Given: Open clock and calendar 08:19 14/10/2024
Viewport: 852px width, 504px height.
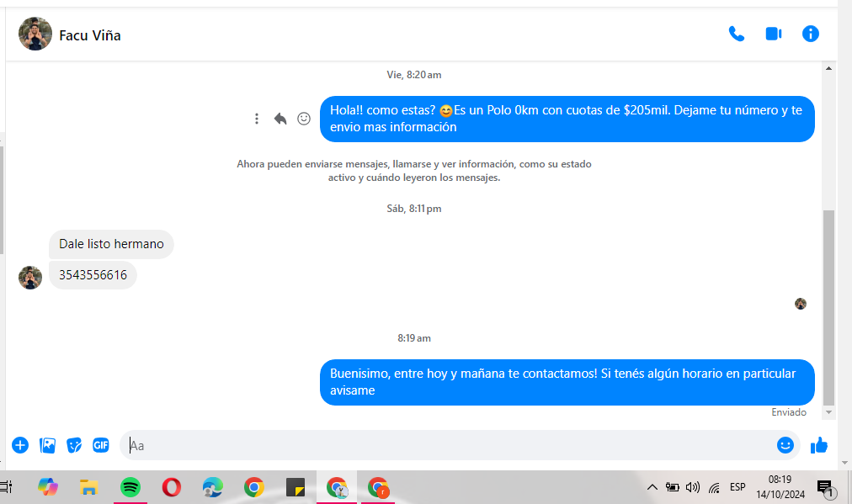Looking at the screenshot, I should (780, 487).
